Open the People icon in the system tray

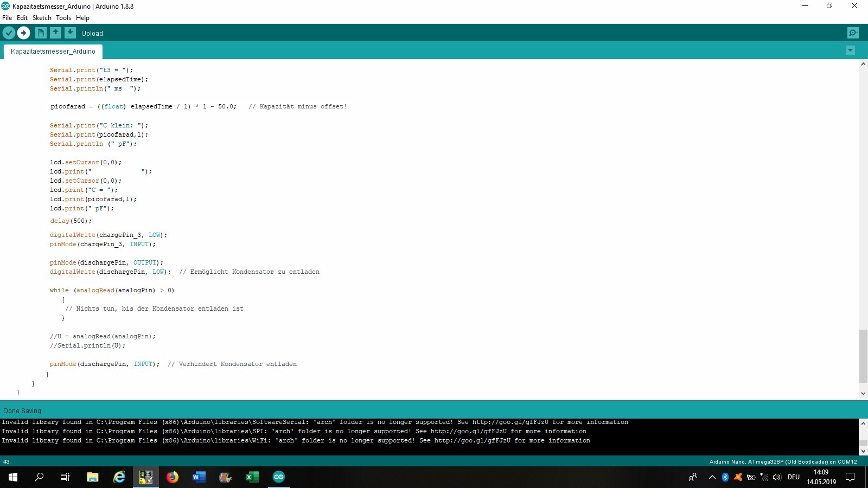(x=693, y=477)
